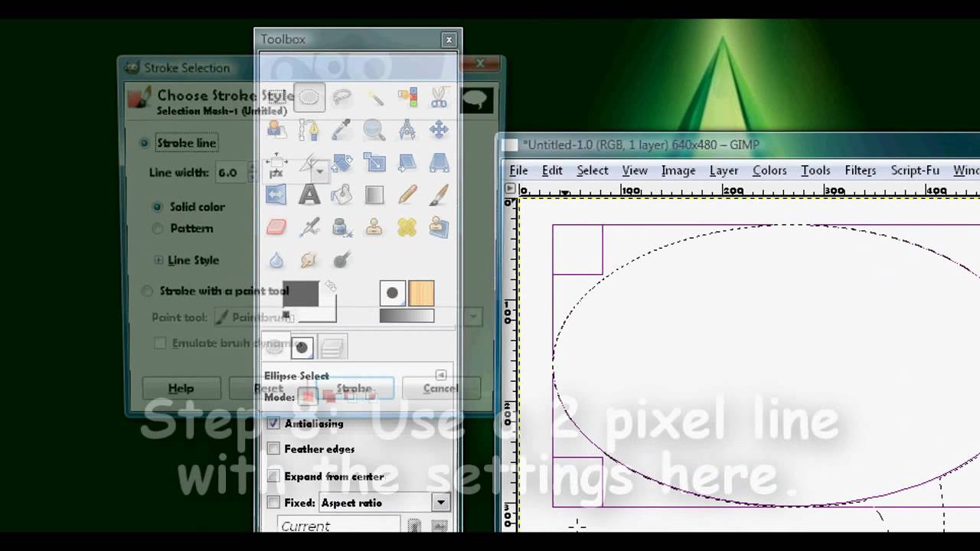Select the Flip tool
This screenshot has height=551, width=980.
click(276, 194)
